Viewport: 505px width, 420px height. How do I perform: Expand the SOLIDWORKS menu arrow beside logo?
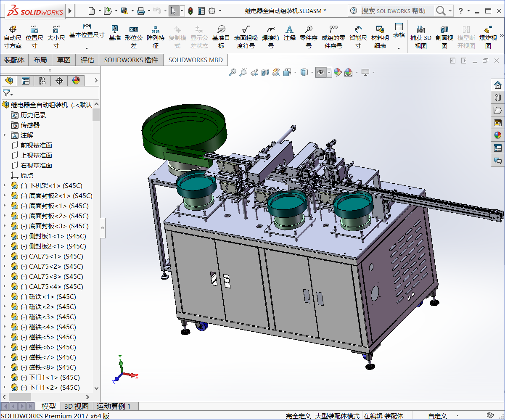[x=70, y=11]
